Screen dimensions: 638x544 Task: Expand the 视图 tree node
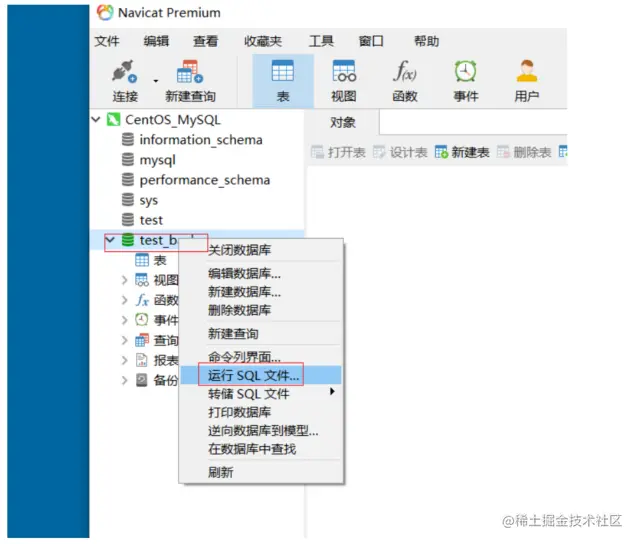click(125, 280)
